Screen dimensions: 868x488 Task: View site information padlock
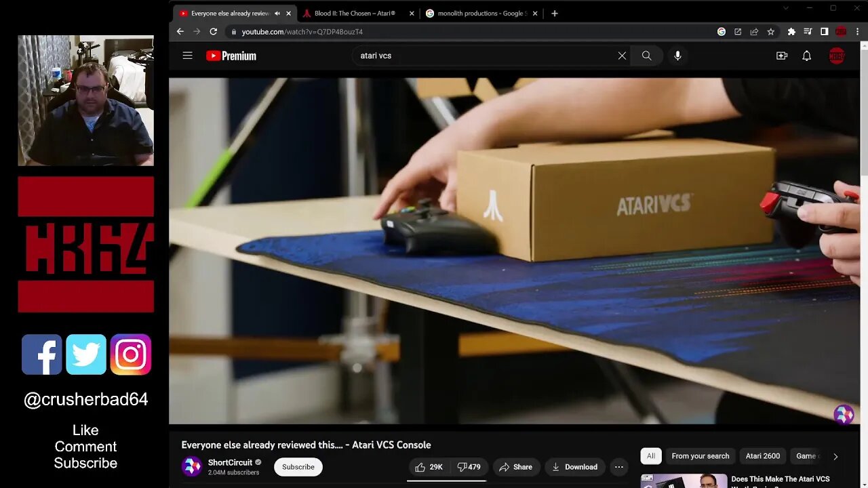(233, 32)
